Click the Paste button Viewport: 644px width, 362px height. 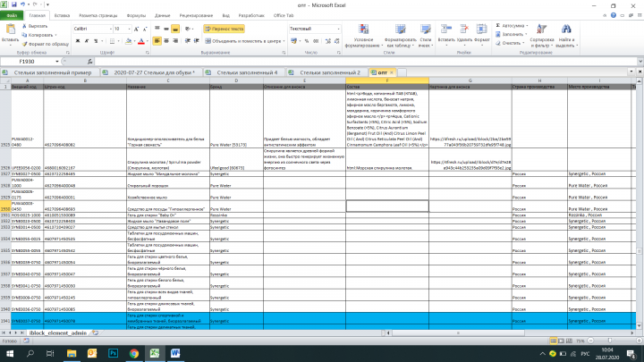(10, 33)
